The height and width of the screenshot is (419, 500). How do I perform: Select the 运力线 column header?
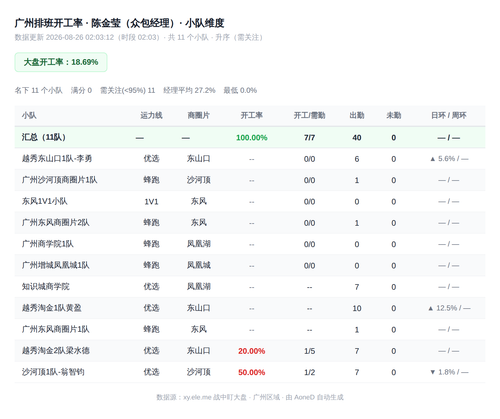[x=151, y=116]
